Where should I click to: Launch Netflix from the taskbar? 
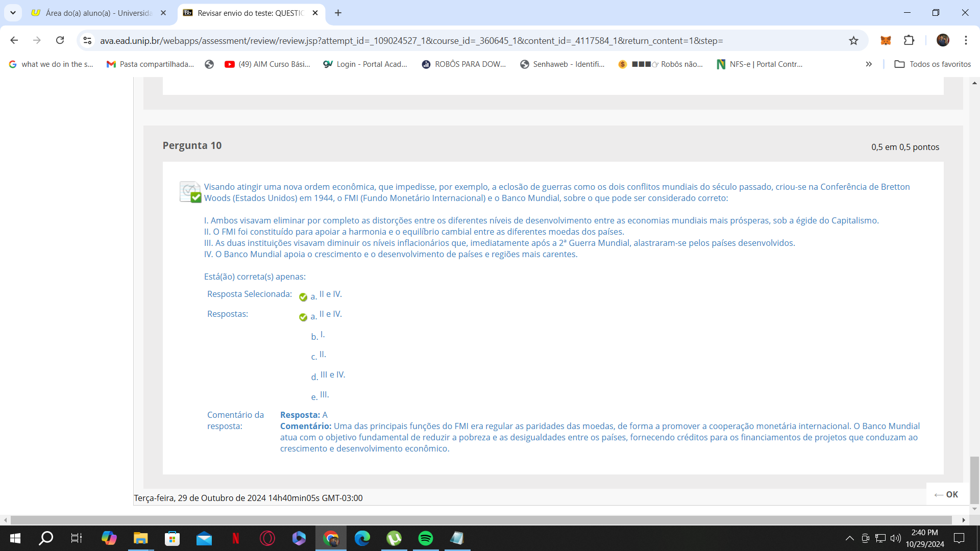point(236,538)
